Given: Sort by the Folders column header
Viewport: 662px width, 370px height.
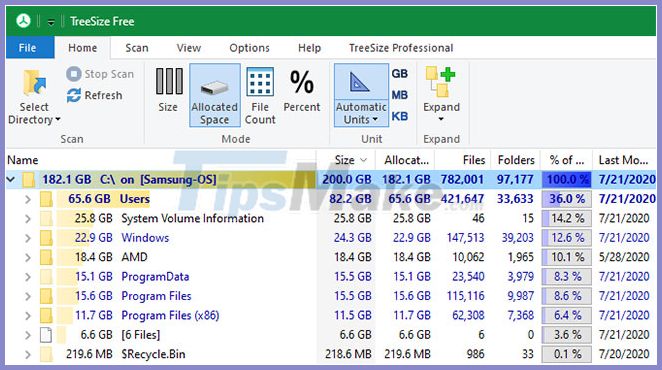Looking at the screenshot, I should 515,161.
